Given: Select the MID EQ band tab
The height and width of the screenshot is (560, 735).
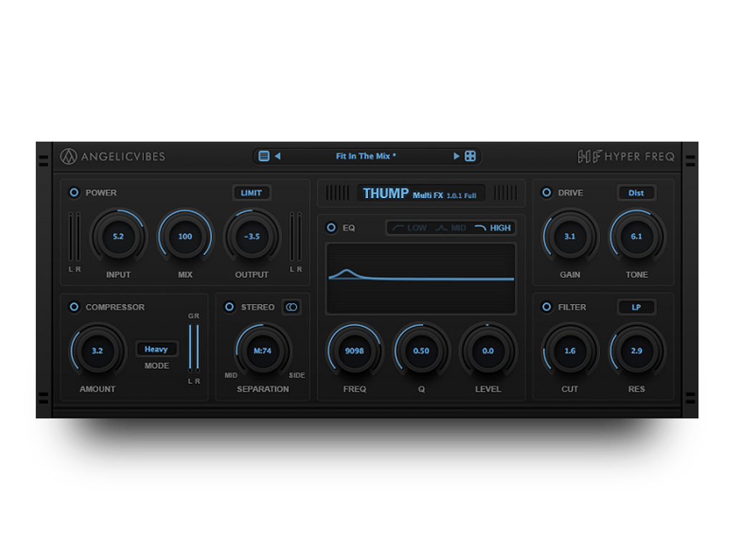Looking at the screenshot, I should click(x=451, y=227).
